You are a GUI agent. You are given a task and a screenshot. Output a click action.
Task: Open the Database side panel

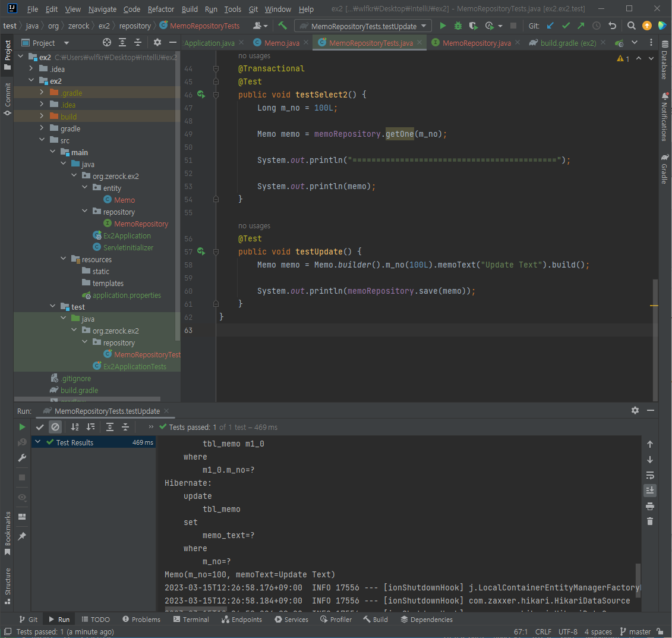(x=664, y=60)
